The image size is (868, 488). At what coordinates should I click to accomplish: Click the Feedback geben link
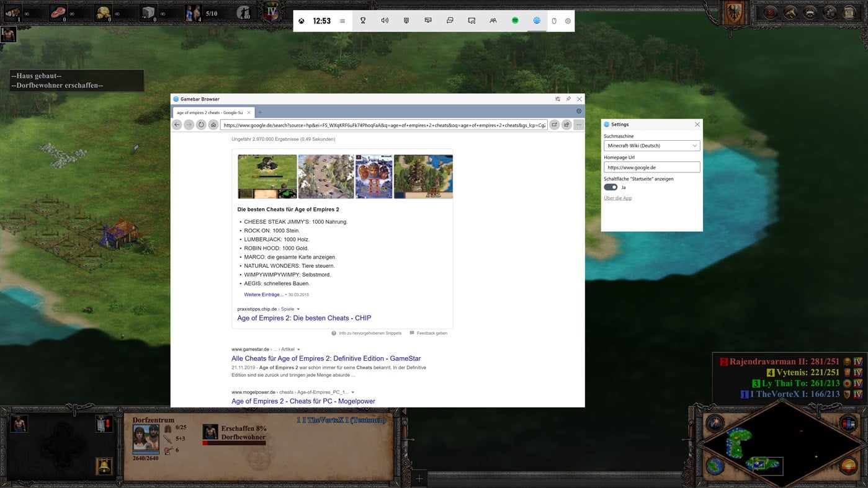(432, 333)
